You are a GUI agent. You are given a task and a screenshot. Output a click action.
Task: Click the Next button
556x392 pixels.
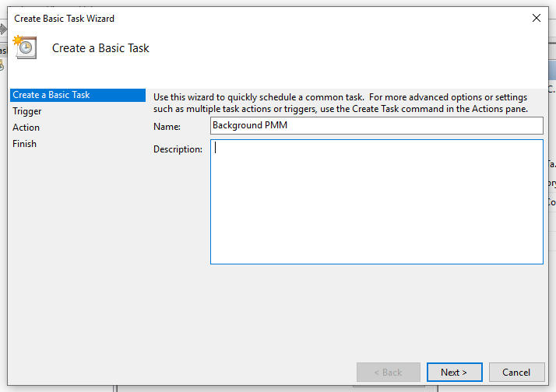[454, 373]
